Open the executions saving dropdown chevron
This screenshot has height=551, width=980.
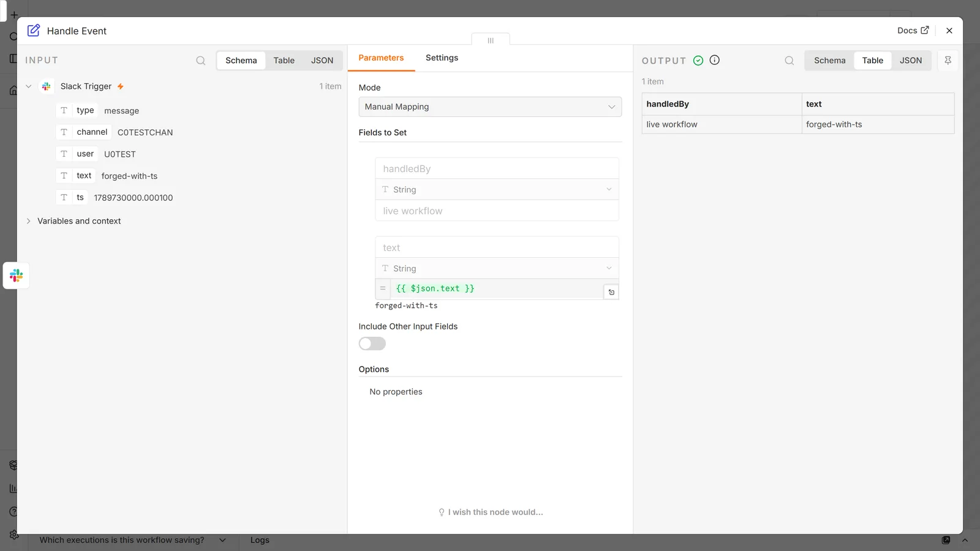click(222, 540)
